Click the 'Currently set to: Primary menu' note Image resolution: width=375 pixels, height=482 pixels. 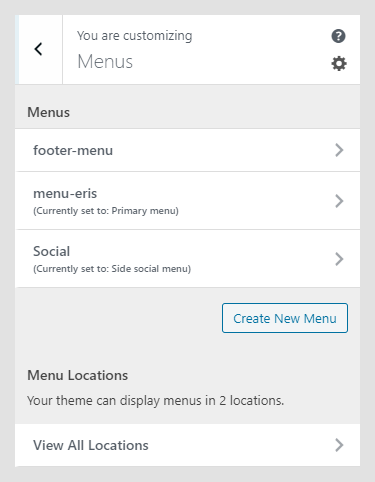click(x=106, y=211)
